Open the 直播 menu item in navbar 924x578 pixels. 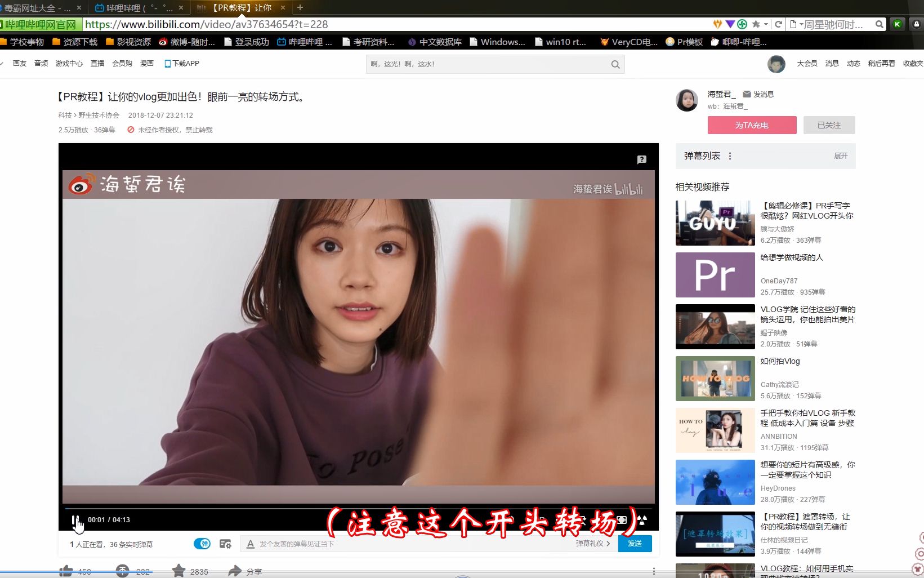(x=97, y=63)
